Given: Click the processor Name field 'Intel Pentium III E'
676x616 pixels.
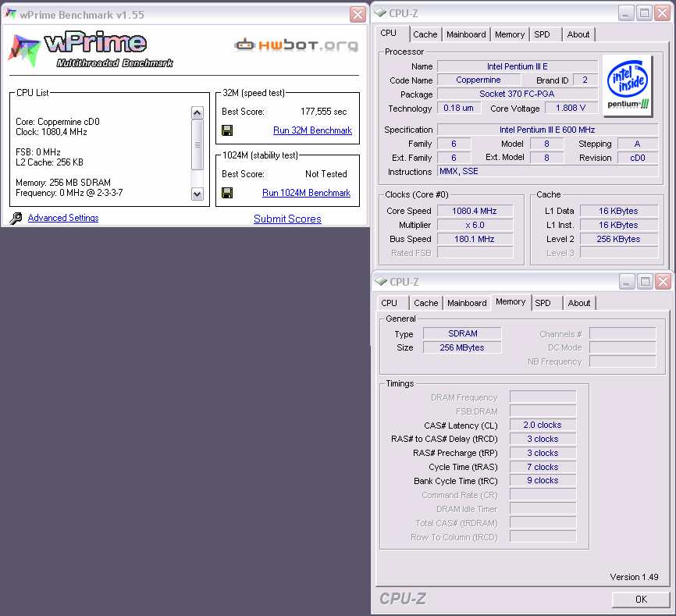Looking at the screenshot, I should (518, 66).
